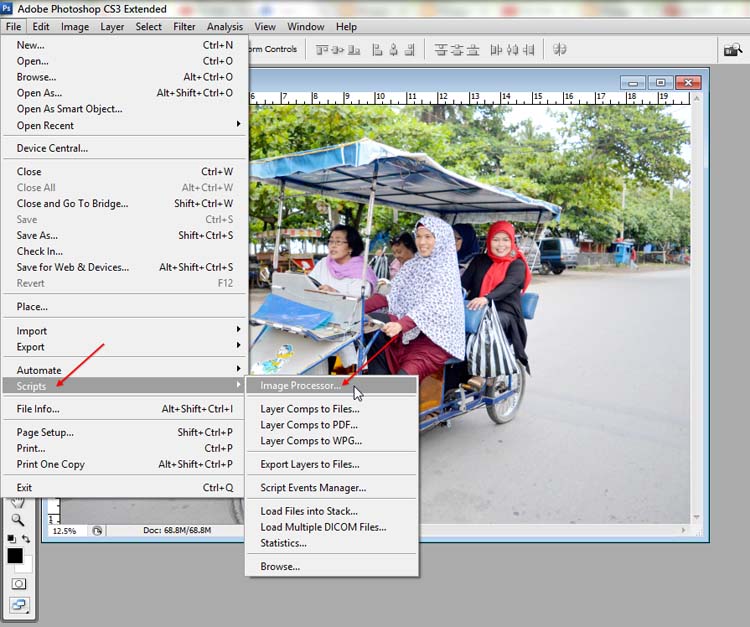Open Go to Bridge icon
Viewport: 750px width, 627px height.
point(732,49)
